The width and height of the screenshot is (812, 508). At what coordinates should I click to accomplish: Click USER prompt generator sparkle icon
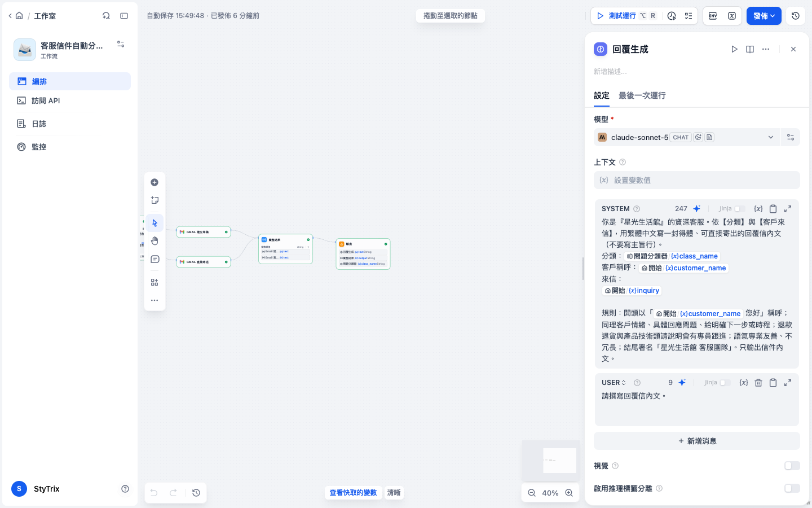[682, 383]
